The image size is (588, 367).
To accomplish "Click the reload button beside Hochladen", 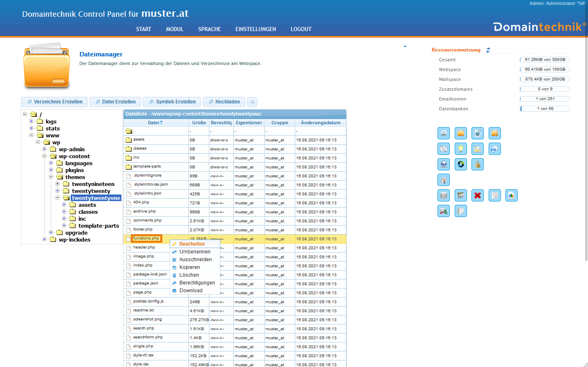I will pos(252,102).
